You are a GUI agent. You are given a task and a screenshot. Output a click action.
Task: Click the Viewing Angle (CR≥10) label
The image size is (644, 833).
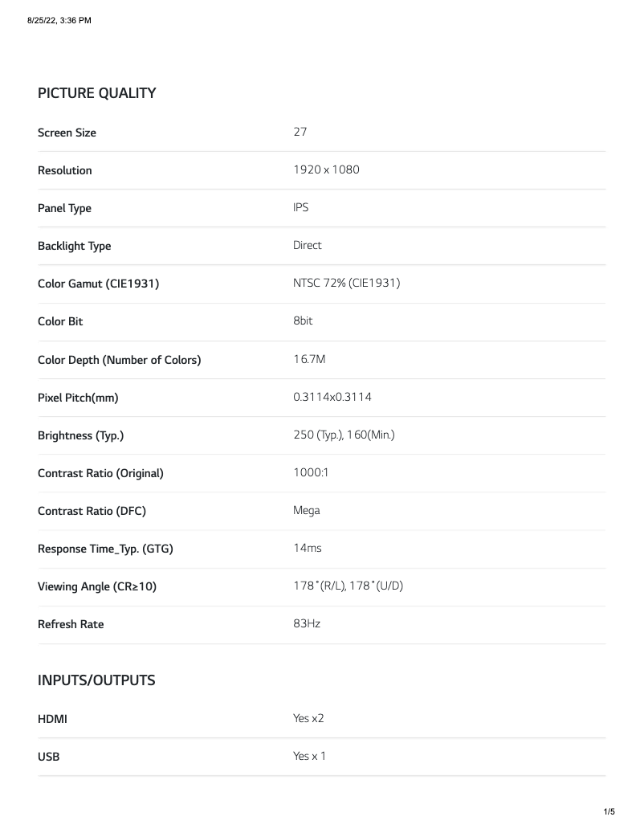point(97,586)
